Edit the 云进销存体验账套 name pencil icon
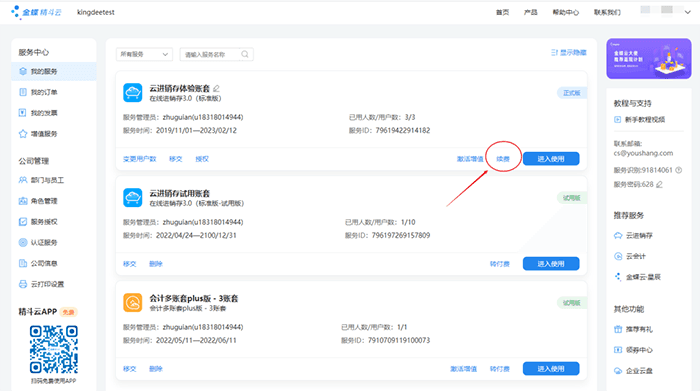The image size is (700, 391). tap(217, 88)
